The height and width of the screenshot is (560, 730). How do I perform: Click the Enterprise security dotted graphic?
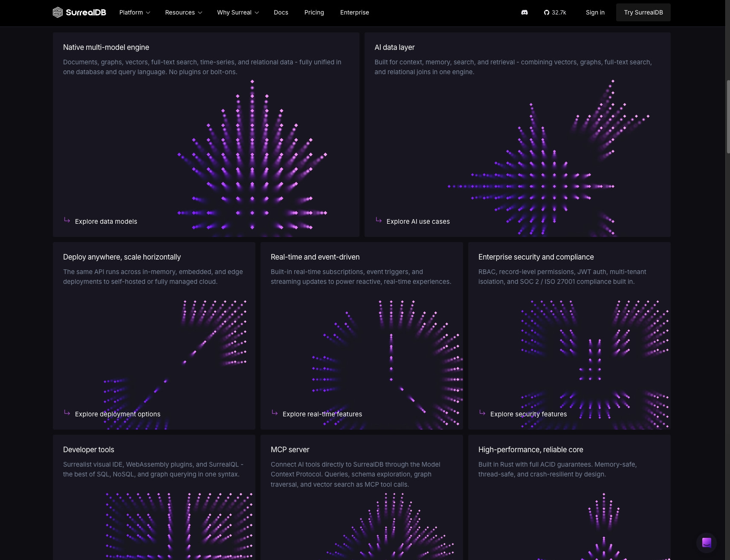point(594,364)
